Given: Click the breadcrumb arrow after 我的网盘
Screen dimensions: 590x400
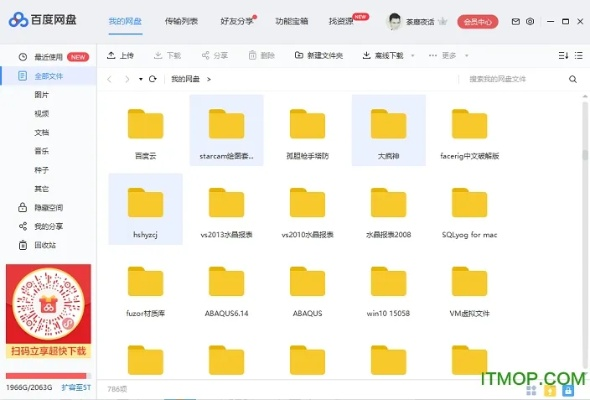Looking at the screenshot, I should pos(209,79).
